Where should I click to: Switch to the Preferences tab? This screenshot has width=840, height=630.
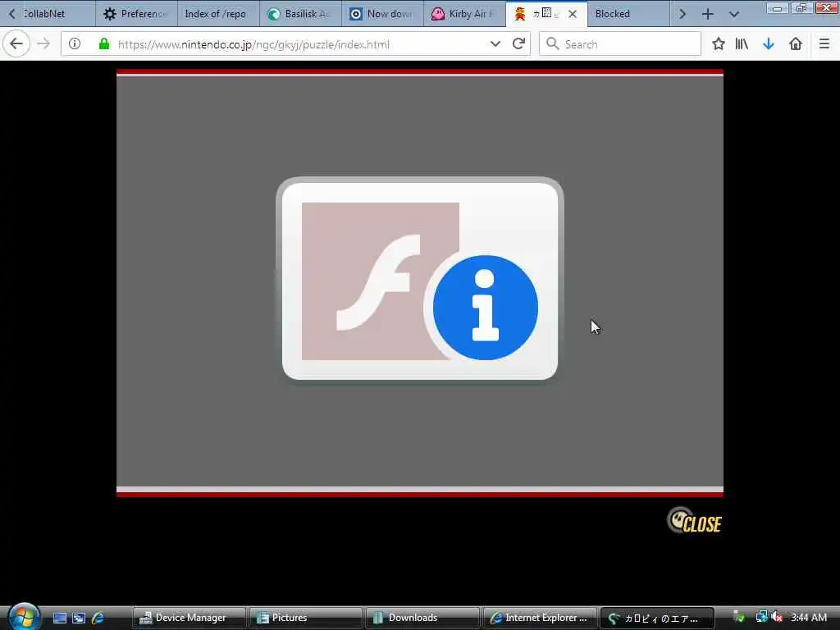pos(136,14)
